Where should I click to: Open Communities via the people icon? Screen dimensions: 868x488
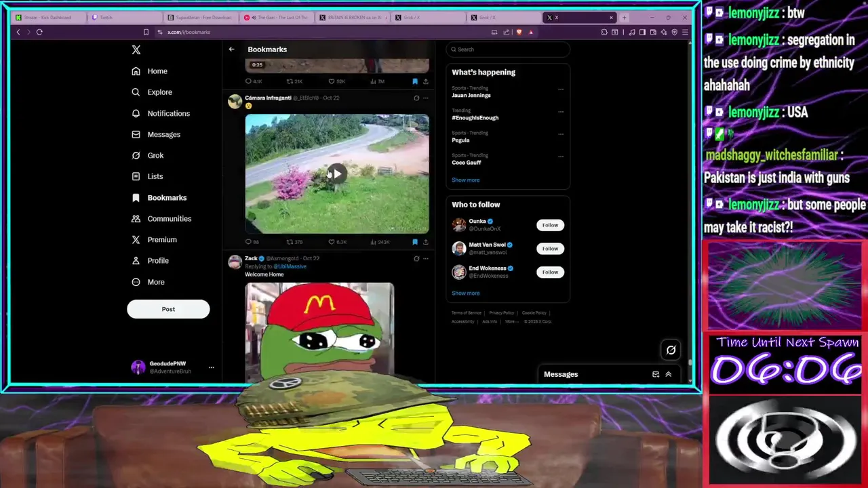coord(136,218)
